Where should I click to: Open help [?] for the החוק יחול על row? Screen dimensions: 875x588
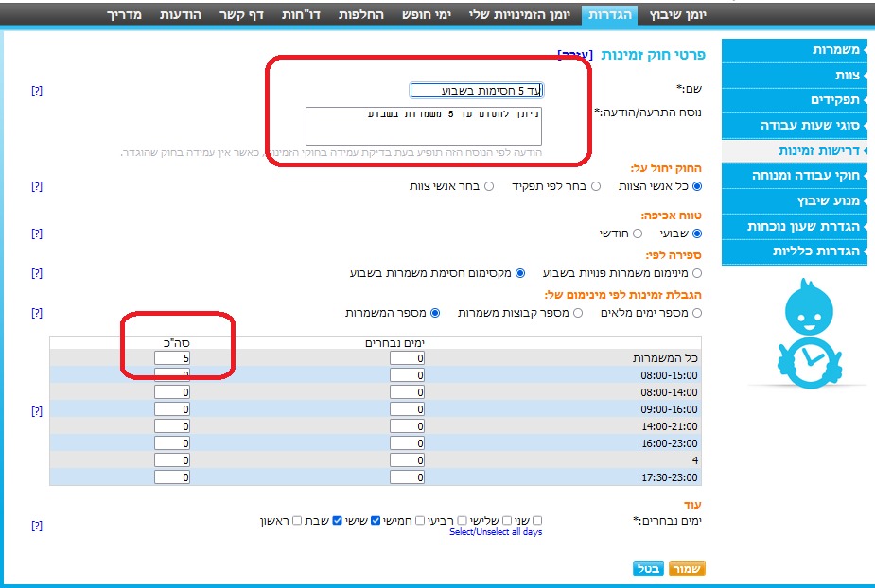pos(37,186)
